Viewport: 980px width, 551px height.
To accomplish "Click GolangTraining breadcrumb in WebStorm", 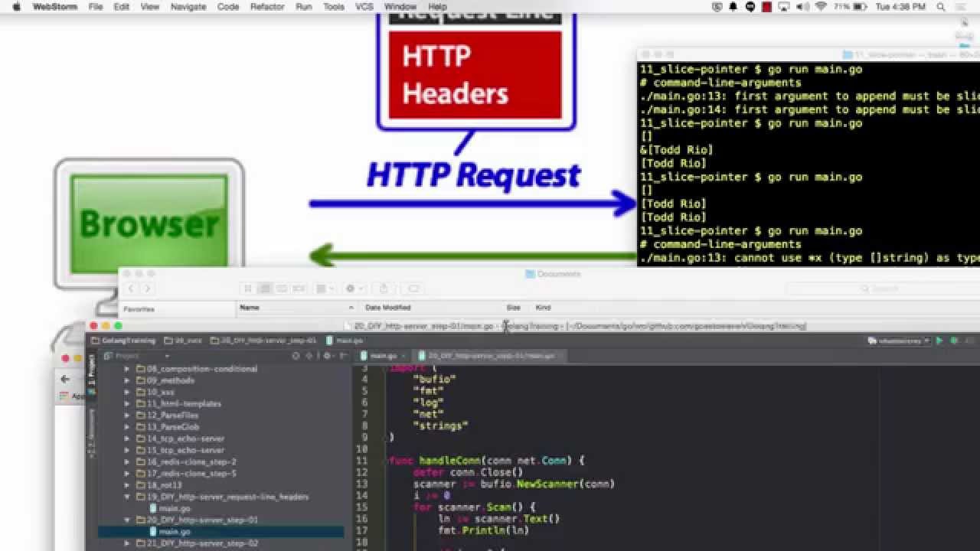I will [123, 341].
